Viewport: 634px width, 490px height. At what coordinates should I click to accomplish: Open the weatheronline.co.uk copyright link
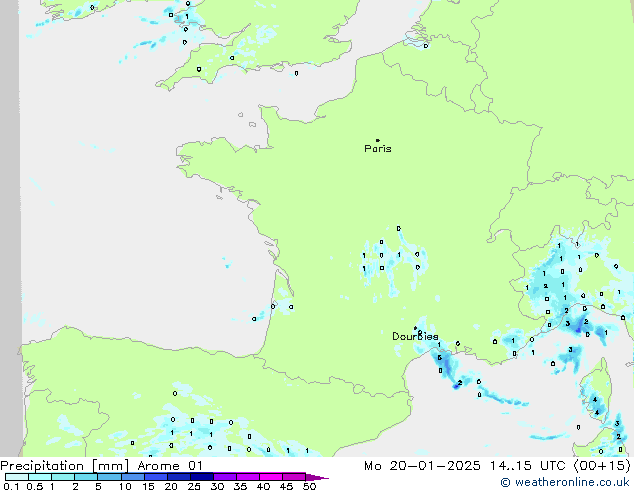coord(564,482)
